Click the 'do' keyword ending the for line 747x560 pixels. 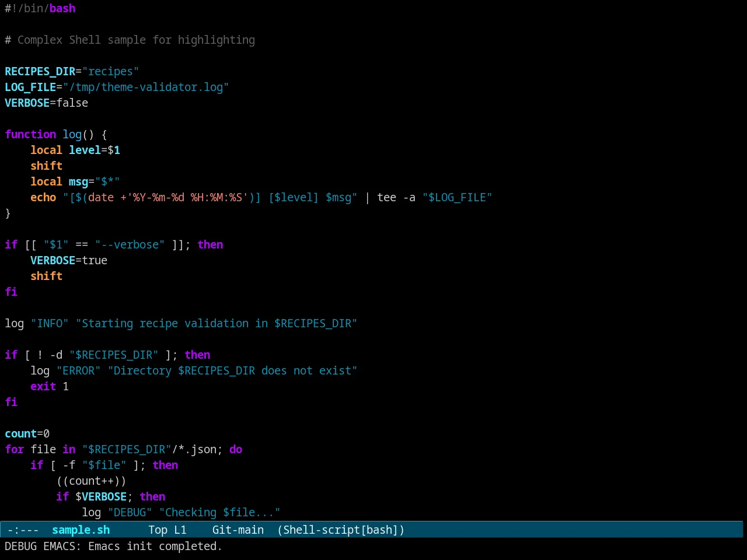pyautogui.click(x=236, y=449)
